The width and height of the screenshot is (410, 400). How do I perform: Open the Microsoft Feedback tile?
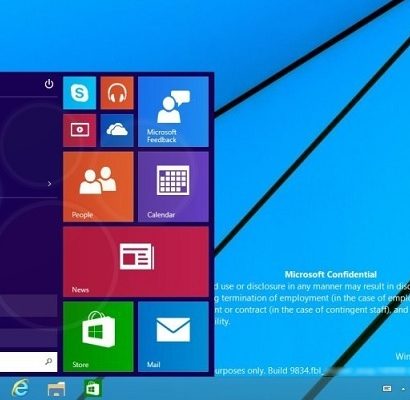pos(173,111)
